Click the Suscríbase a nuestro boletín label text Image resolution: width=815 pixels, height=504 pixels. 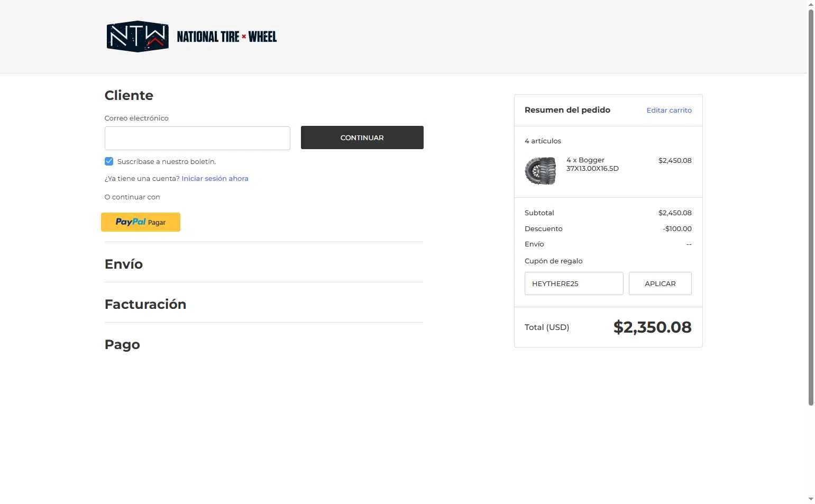167,161
